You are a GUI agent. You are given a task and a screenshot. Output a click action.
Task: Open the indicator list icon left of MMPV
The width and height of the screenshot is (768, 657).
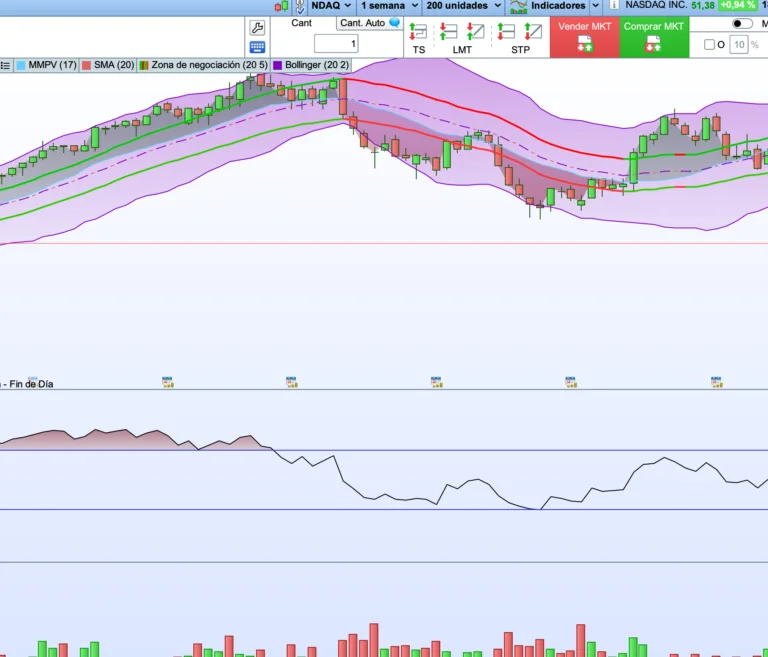pos(5,65)
